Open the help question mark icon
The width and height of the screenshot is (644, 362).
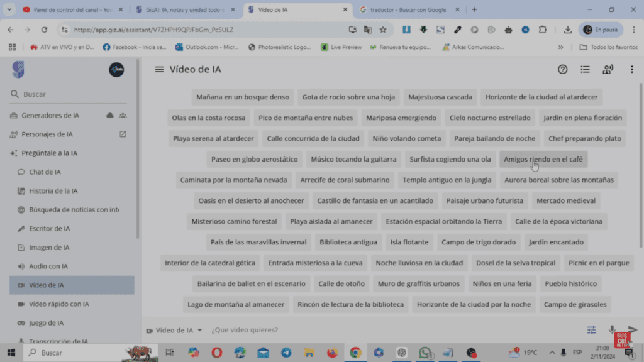pyautogui.click(x=562, y=70)
